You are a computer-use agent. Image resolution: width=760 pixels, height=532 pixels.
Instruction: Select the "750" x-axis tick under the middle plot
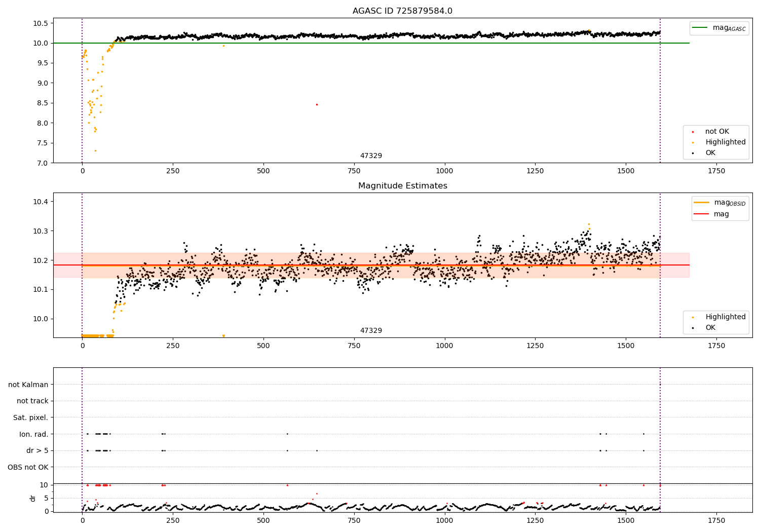click(x=354, y=346)
